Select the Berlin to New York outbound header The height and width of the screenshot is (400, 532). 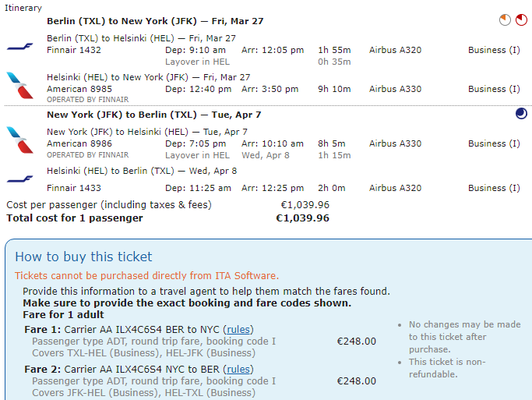tap(155, 21)
